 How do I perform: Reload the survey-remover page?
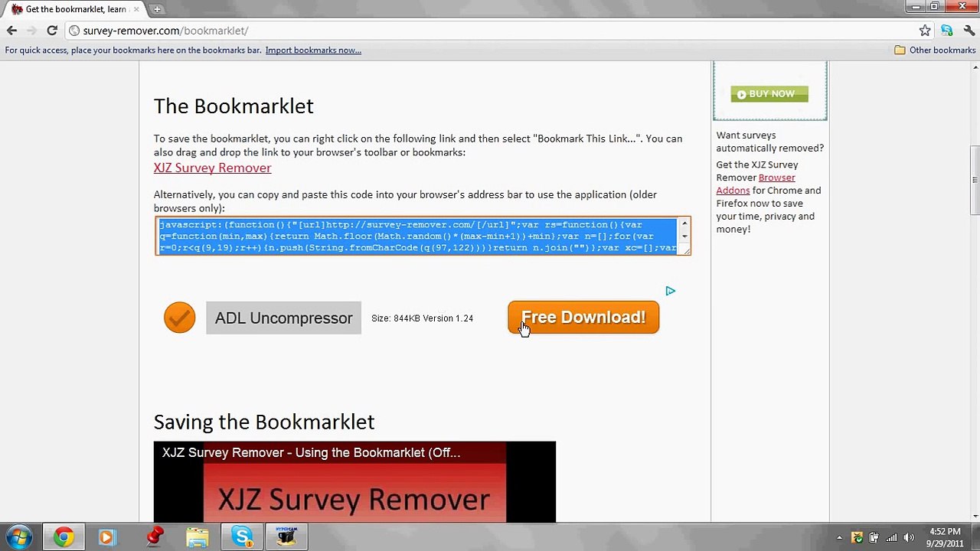[x=52, y=31]
